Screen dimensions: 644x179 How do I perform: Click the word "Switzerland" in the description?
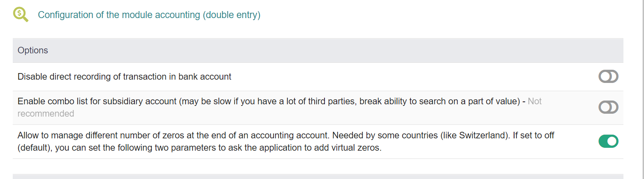click(481, 135)
